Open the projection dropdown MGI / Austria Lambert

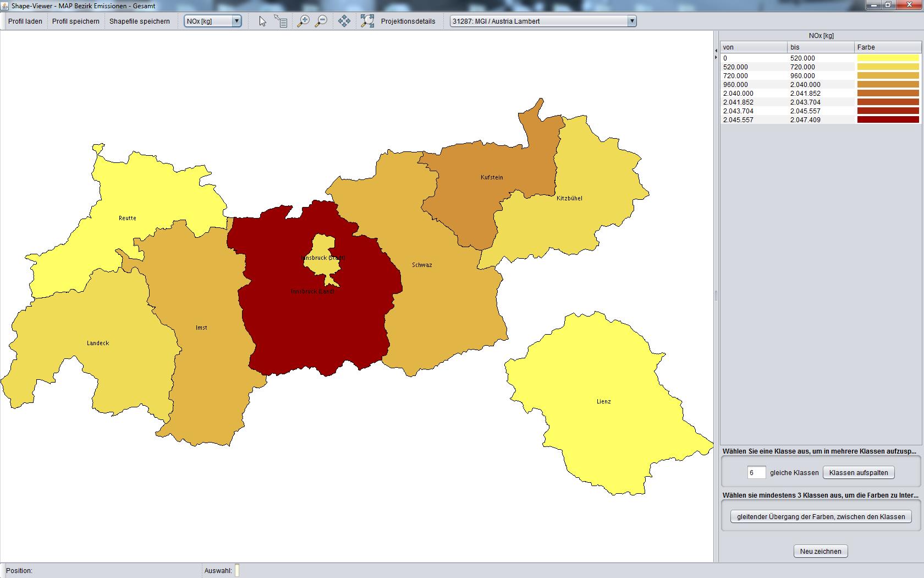[x=543, y=21]
